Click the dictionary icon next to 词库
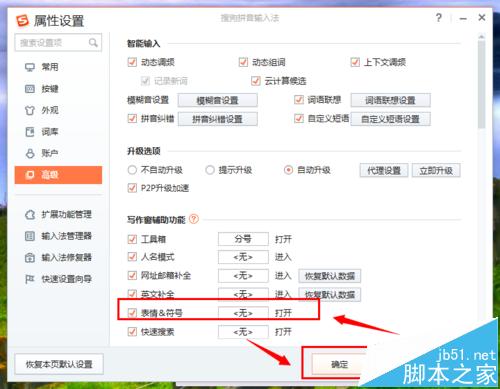Screen dimensions: 500x389 30,132
